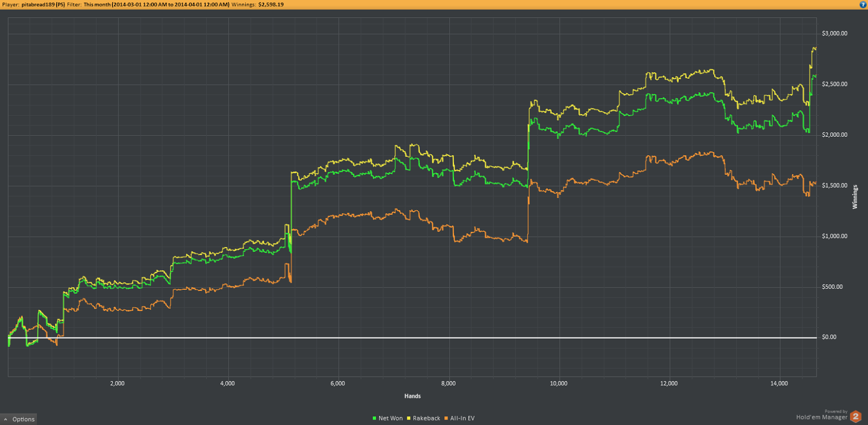The image size is (868, 425).
Task: Click the $2,000.00 y-axis label
Action: tap(834, 135)
